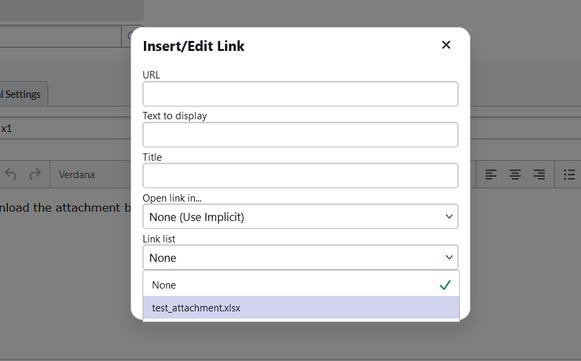This screenshot has height=361, width=581.
Task: Click into the Title text box
Action: 301,176
